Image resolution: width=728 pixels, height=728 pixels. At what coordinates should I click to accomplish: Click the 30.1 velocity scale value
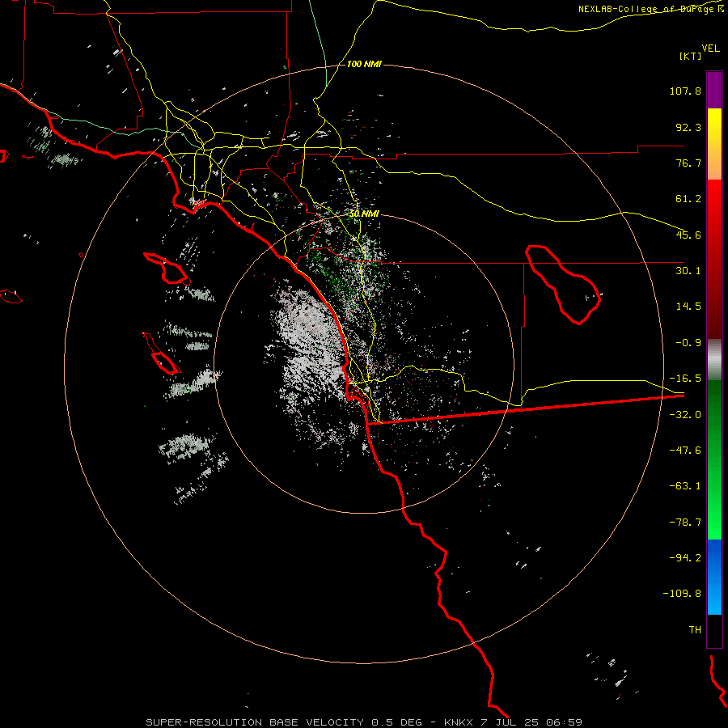click(688, 271)
